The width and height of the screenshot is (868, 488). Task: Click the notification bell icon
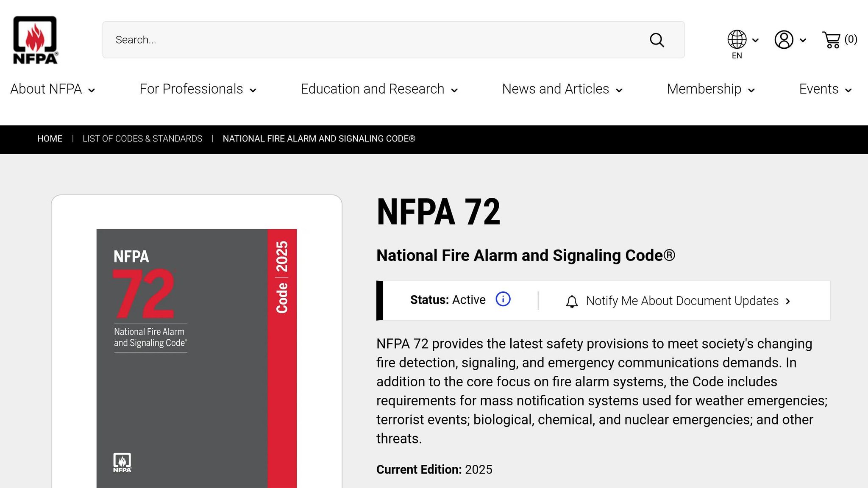pos(572,301)
